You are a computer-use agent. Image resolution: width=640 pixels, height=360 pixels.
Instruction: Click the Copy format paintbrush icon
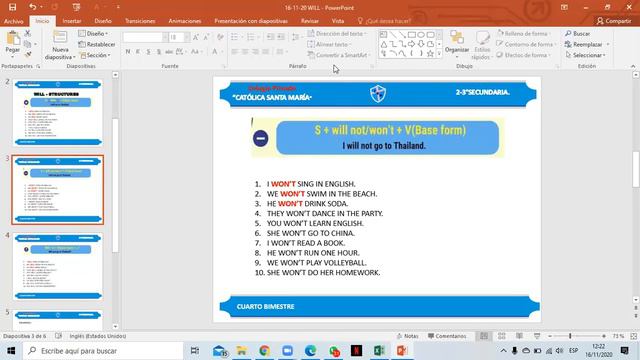(x=28, y=55)
